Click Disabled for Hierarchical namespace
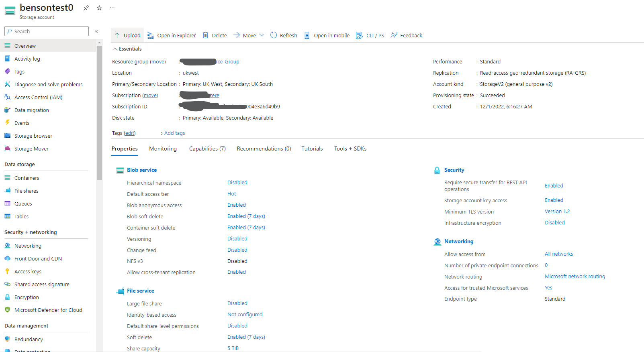This screenshot has height=352, width=644. pyautogui.click(x=237, y=182)
